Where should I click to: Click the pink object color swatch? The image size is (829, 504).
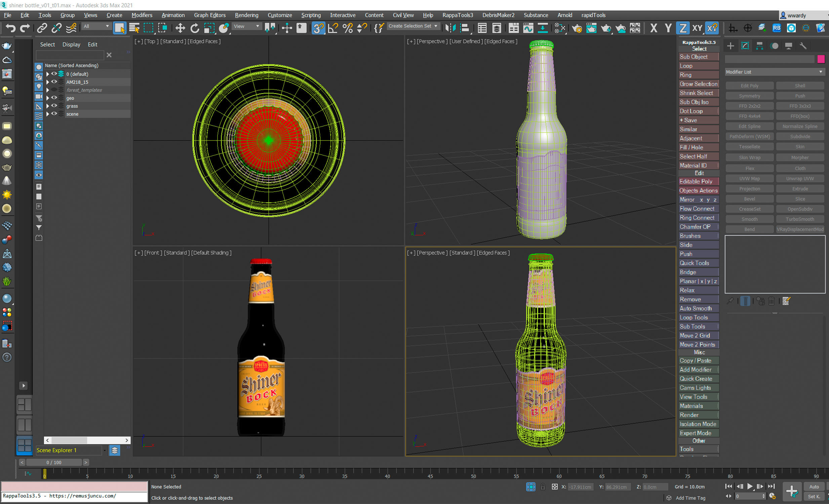pyautogui.click(x=821, y=59)
